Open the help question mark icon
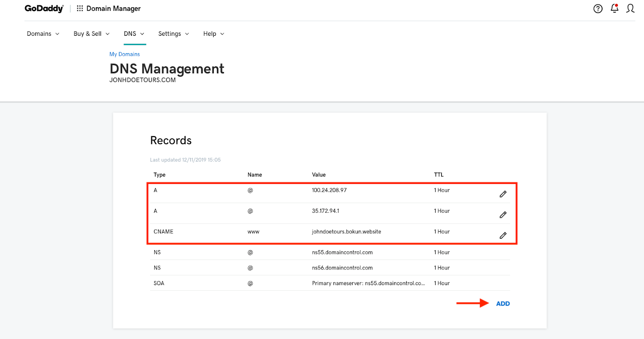Viewport: 644px width, 339px height. tap(598, 8)
